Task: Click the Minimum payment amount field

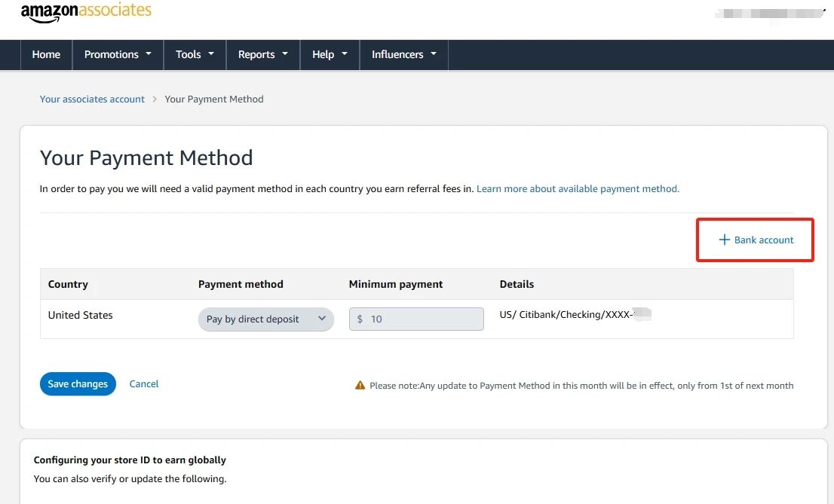Action: pos(416,319)
